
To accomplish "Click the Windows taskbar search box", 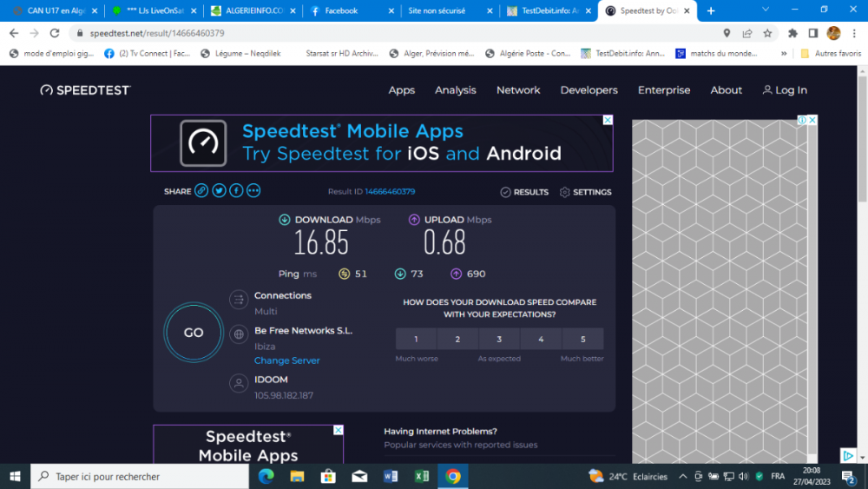I will (139, 476).
